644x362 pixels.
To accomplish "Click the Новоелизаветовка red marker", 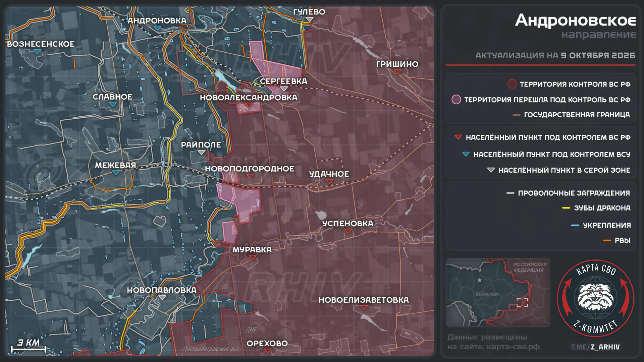I will click(364, 308).
